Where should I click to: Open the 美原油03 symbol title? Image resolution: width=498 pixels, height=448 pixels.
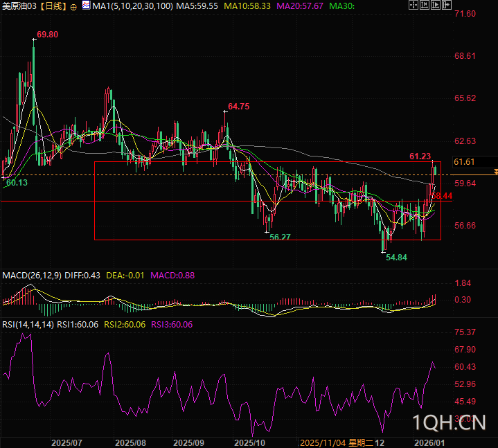pos(19,6)
